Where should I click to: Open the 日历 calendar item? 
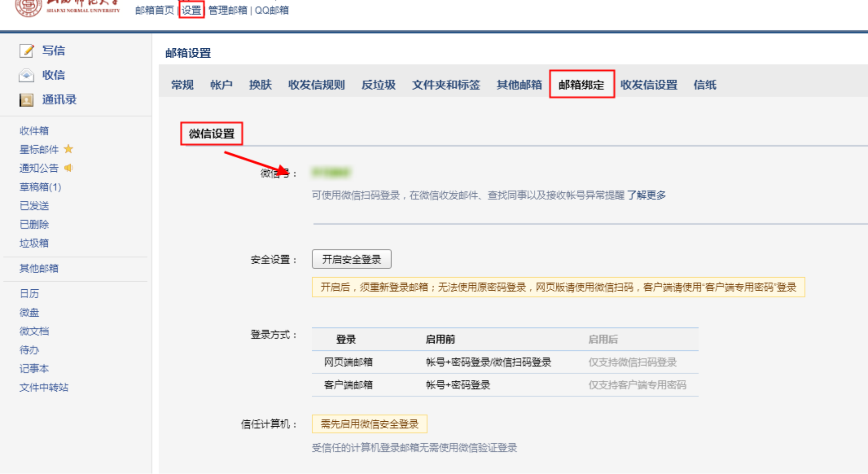[29, 293]
